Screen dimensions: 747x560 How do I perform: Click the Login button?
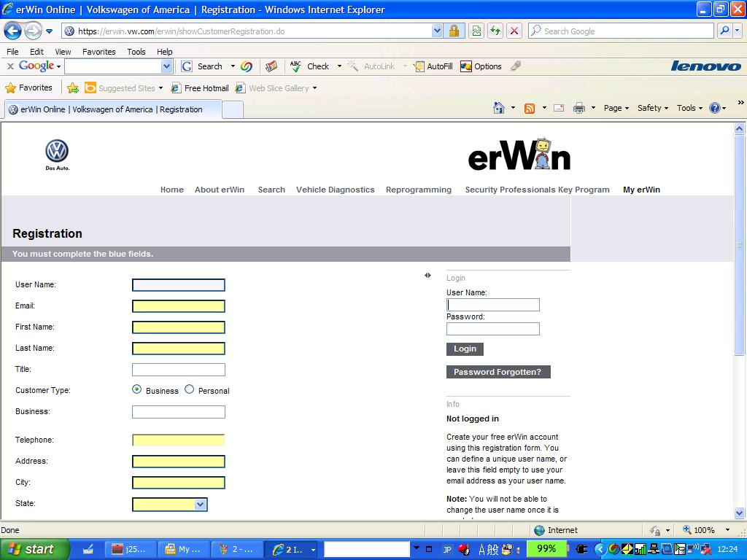point(465,349)
